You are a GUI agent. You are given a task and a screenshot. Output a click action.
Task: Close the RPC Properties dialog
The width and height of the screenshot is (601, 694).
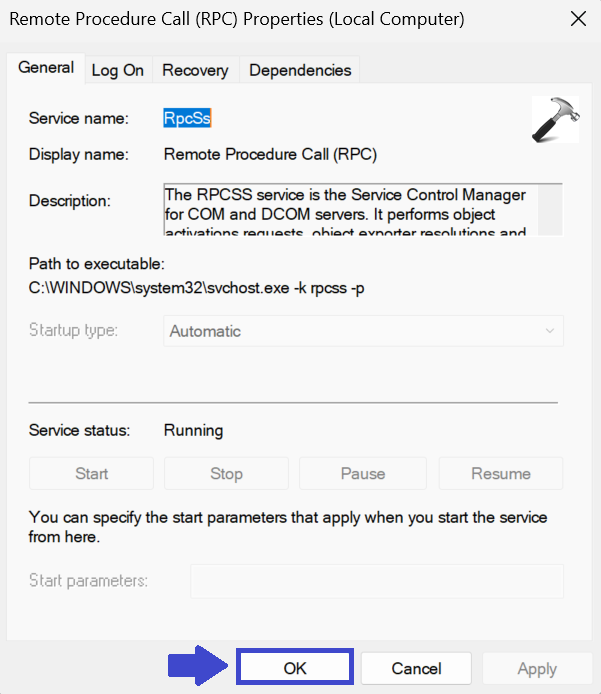pyautogui.click(x=577, y=19)
